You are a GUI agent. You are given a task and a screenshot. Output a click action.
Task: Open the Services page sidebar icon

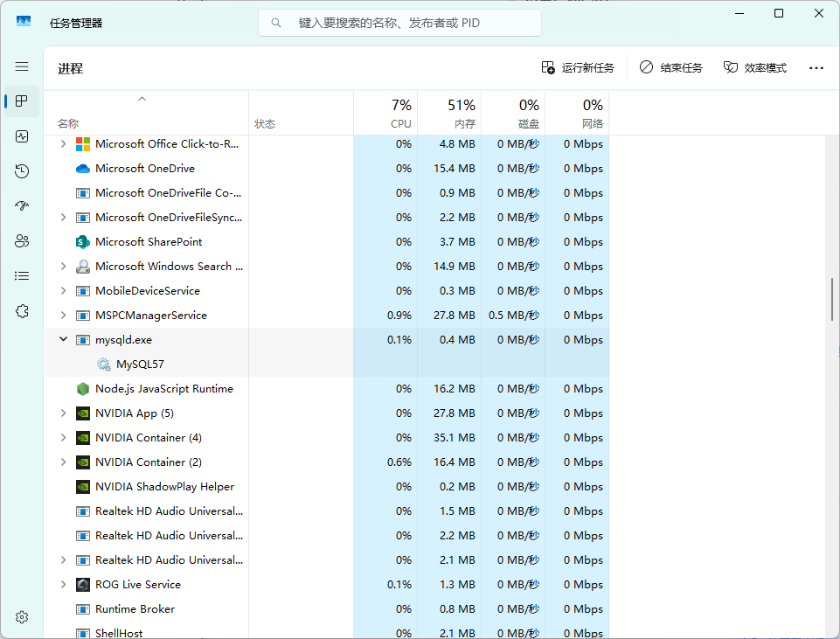tap(22, 310)
